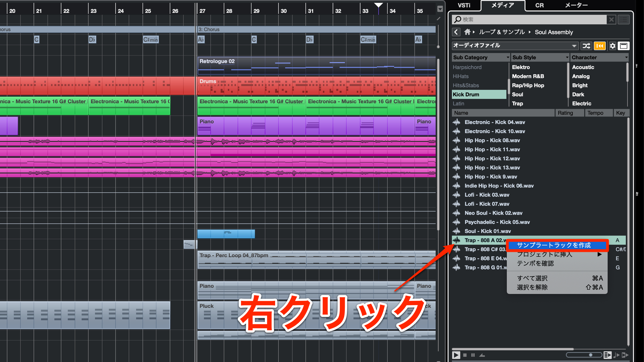Toggle align beats to project button
This screenshot has height=362, width=644.
(x=616, y=355)
